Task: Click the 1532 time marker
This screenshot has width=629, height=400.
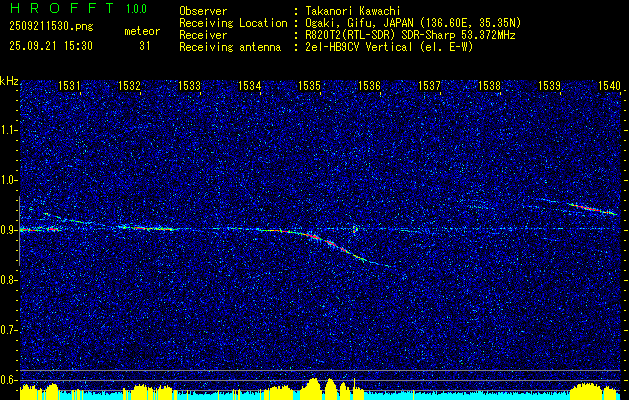Action: pyautogui.click(x=129, y=86)
